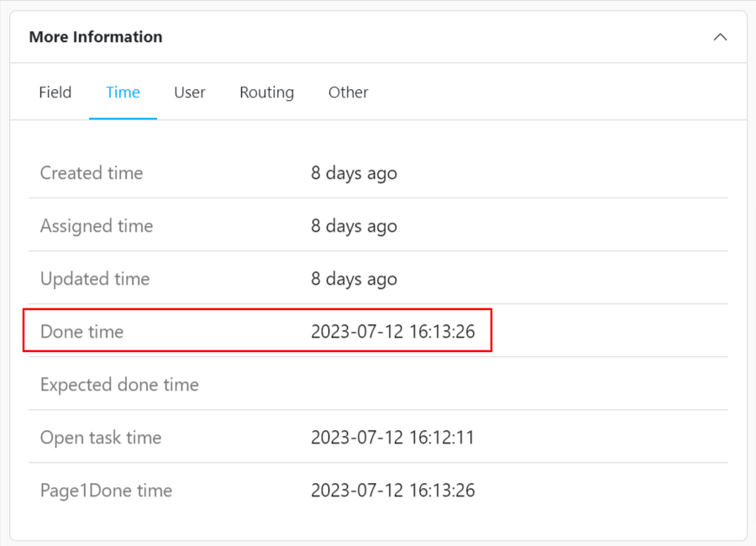Select the Done time value 2023-07-12 16:13:26
This screenshot has width=756, height=546.
tap(392, 332)
